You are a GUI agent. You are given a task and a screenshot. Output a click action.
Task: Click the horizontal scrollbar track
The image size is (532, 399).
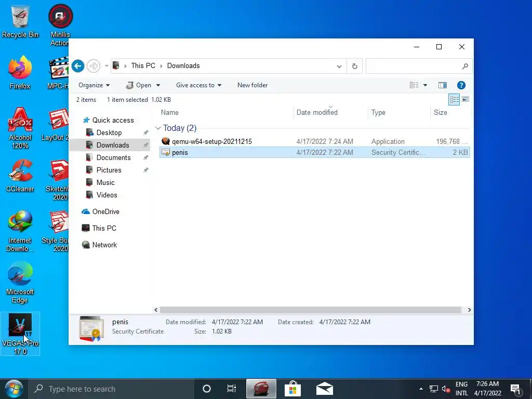(x=311, y=310)
